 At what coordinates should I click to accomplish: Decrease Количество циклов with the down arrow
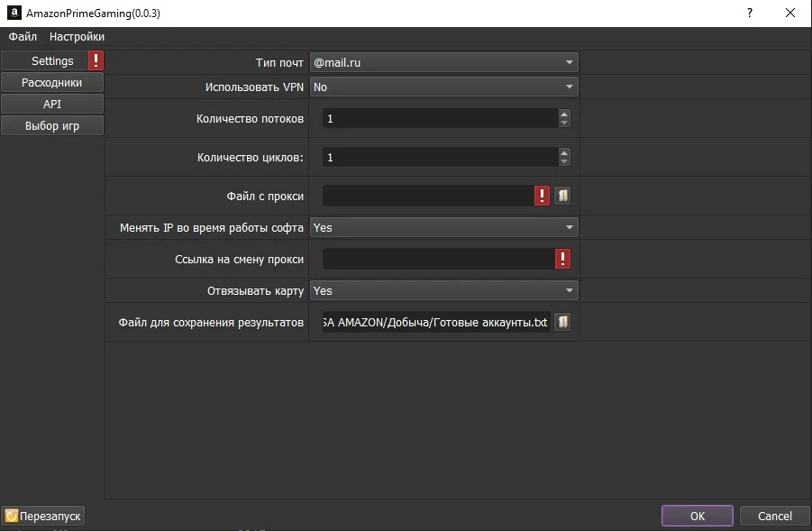click(x=564, y=161)
